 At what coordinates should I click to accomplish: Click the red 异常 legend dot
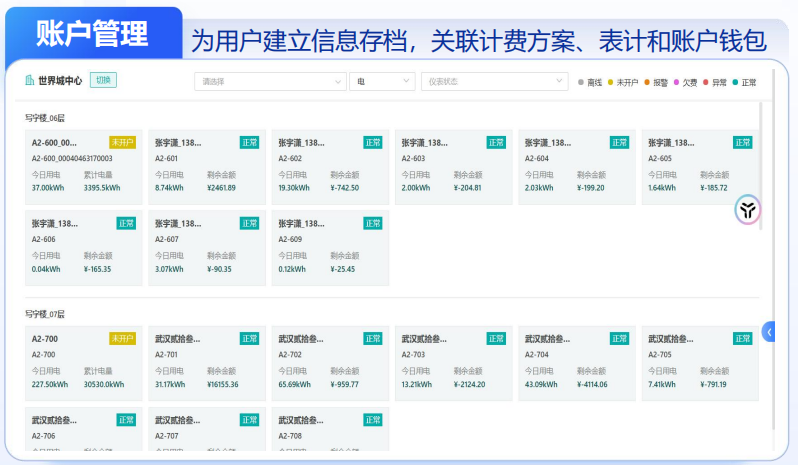(x=706, y=82)
